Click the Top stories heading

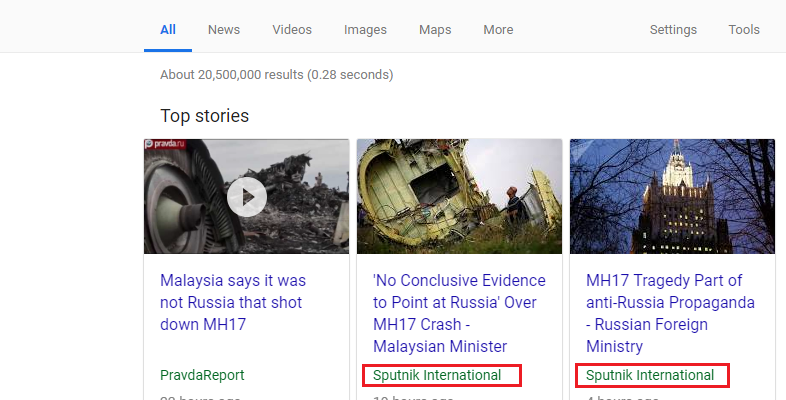point(205,116)
